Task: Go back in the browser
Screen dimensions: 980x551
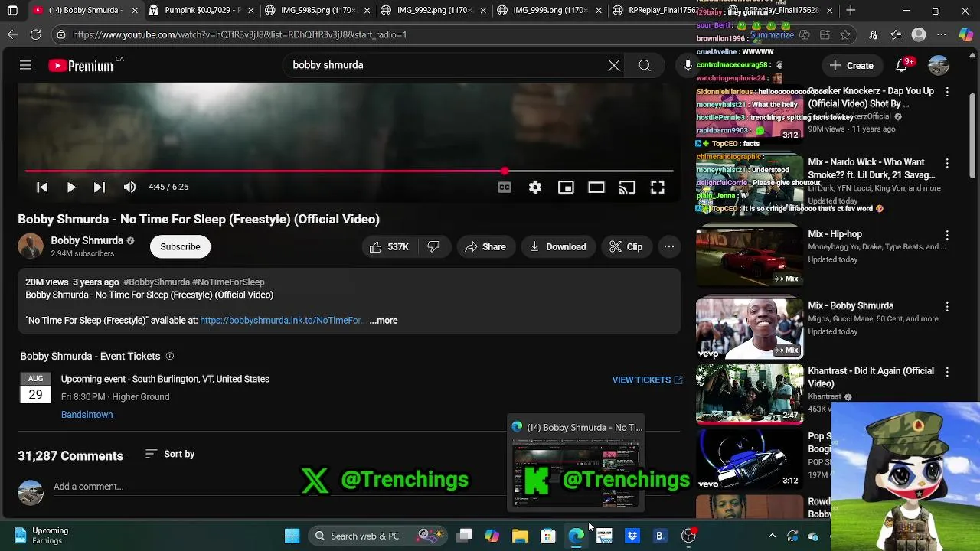Action: pyautogui.click(x=12, y=34)
